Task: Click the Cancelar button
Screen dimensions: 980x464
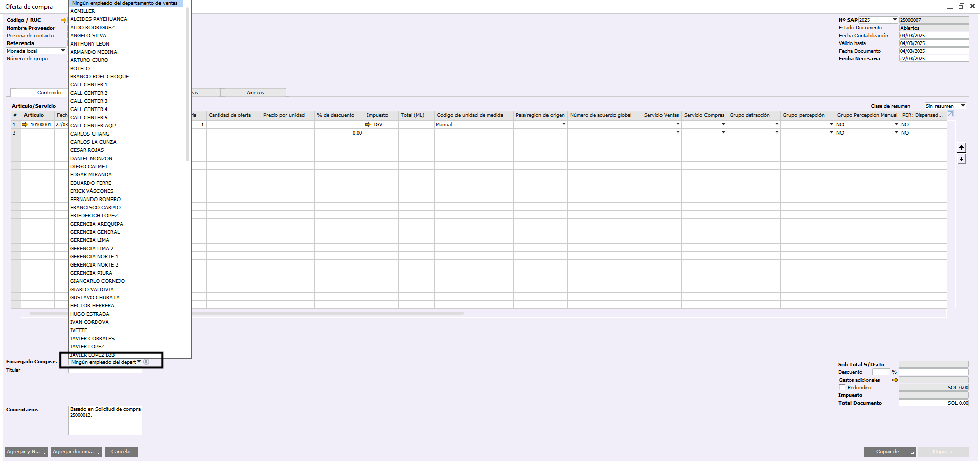Action: [x=121, y=452]
